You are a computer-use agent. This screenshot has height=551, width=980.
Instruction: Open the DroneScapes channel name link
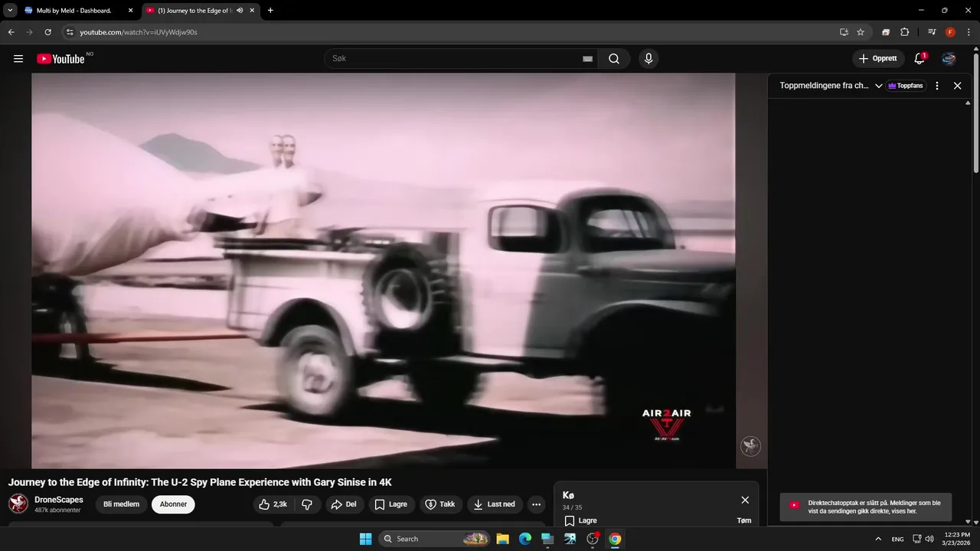pyautogui.click(x=59, y=500)
